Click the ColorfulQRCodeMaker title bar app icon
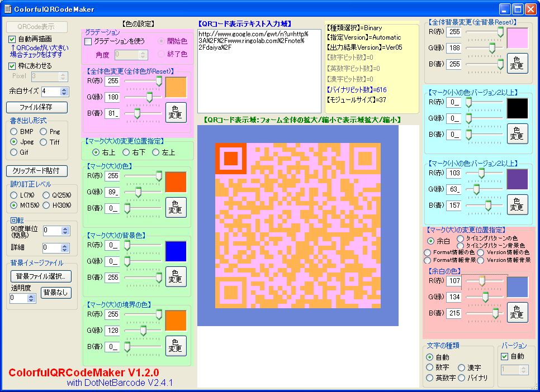 8,9
